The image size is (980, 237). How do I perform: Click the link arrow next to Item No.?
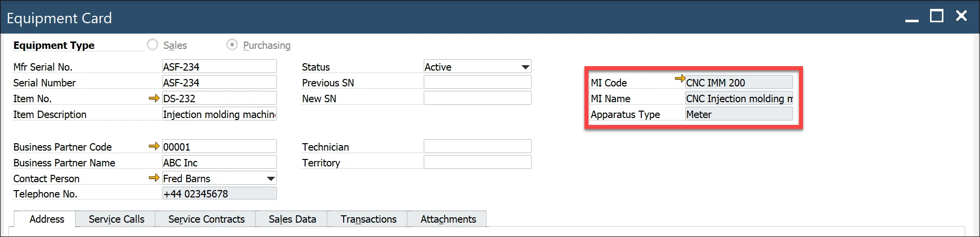click(x=154, y=98)
